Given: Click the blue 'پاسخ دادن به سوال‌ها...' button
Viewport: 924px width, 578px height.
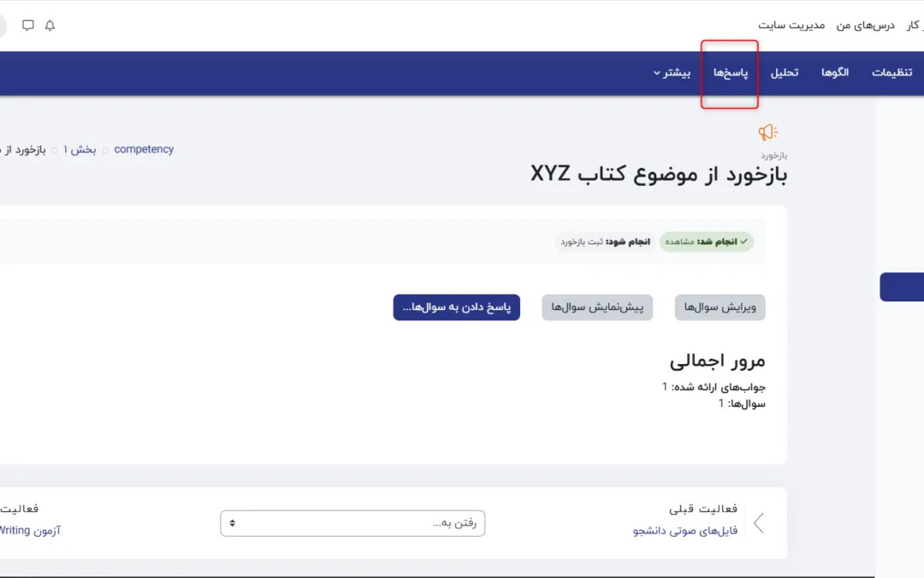Looking at the screenshot, I should click(x=456, y=307).
